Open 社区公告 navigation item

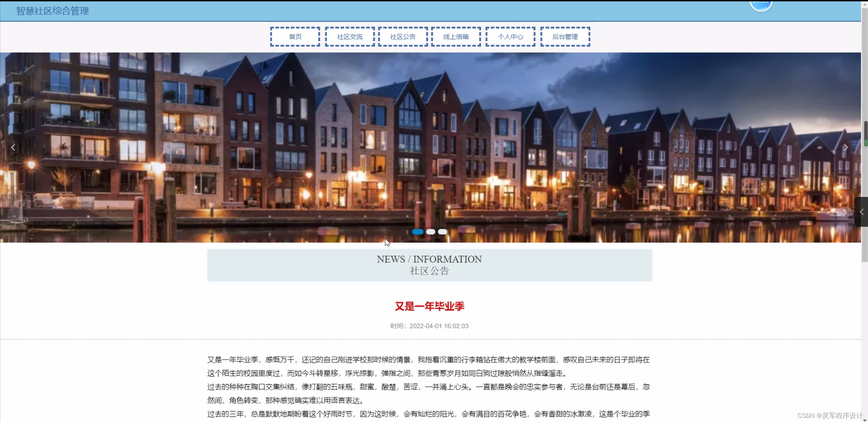(x=403, y=37)
